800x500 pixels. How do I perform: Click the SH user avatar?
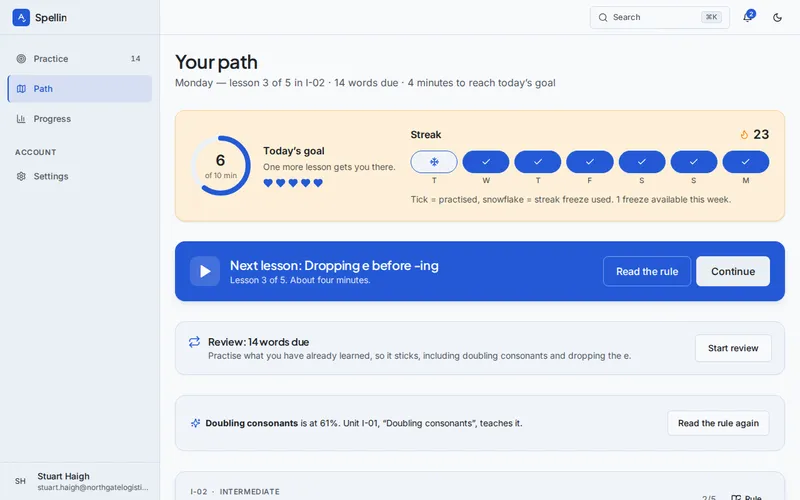(20, 481)
